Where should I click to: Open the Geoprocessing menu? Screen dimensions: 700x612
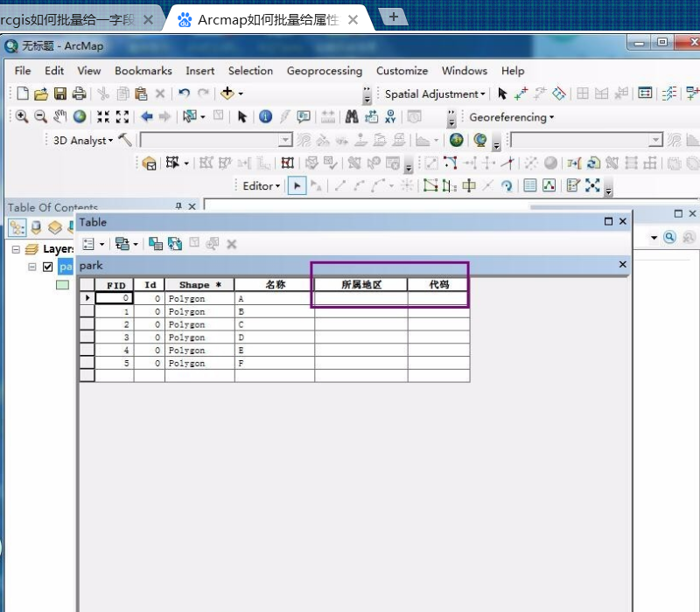[325, 71]
